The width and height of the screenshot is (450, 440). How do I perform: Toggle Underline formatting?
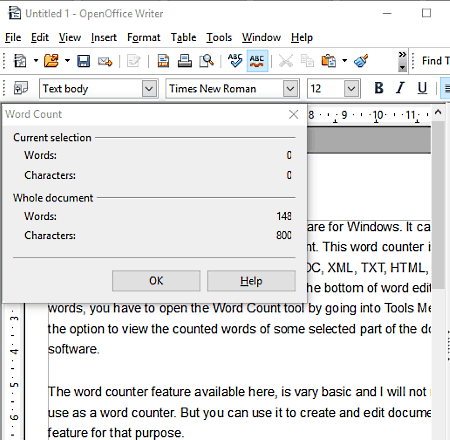point(422,89)
